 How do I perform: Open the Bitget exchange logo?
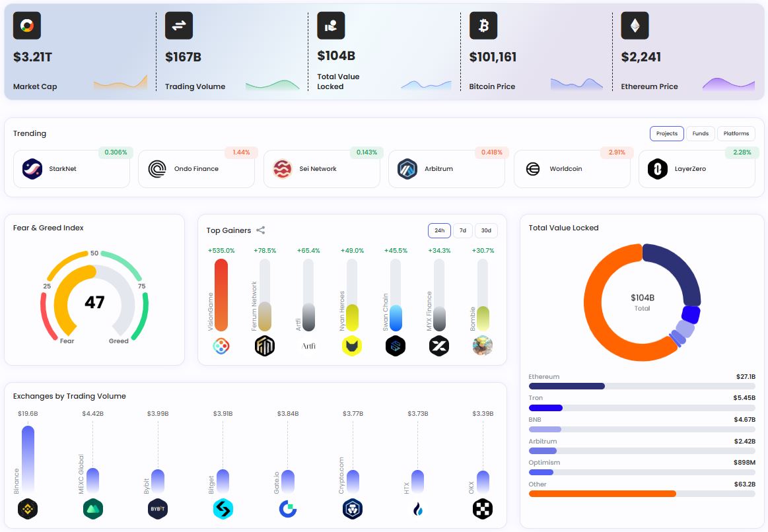[x=223, y=509]
